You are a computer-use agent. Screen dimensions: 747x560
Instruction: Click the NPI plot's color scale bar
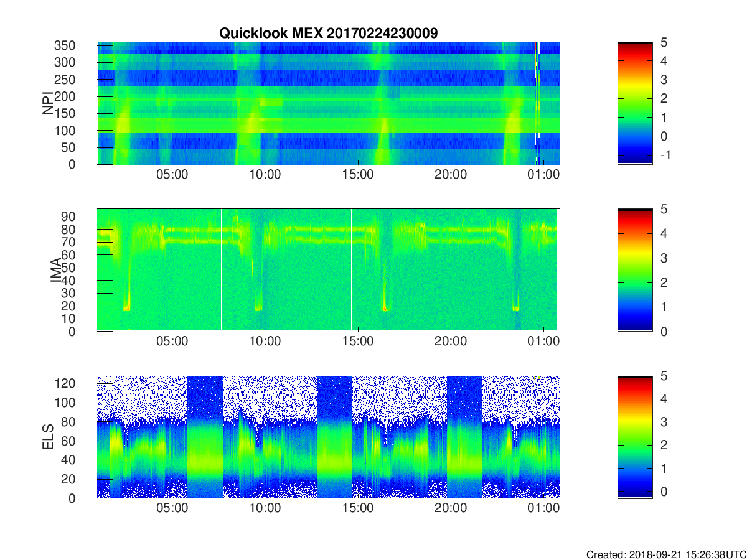pos(635,103)
